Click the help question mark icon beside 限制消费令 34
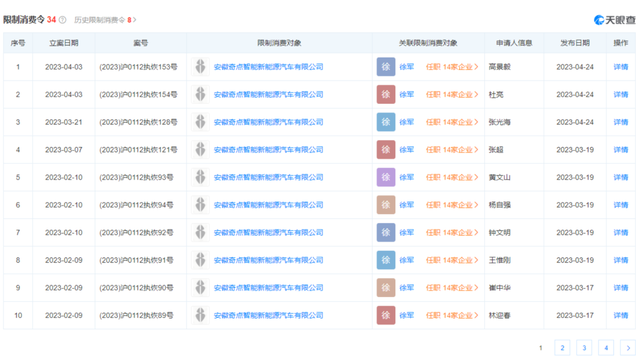Viewport: 640px width, 363px height. point(62,20)
